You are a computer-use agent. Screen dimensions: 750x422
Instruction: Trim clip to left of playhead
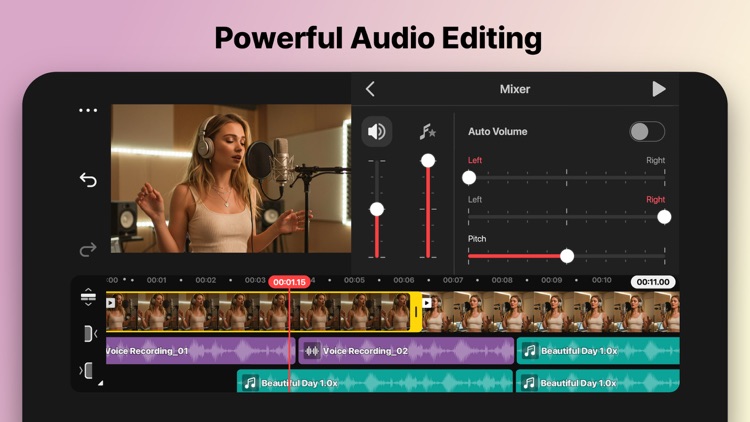point(89,333)
